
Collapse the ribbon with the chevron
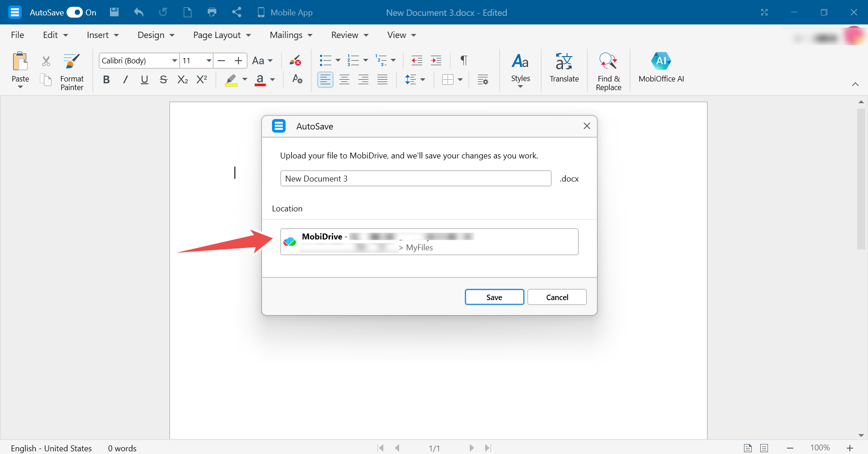click(855, 84)
